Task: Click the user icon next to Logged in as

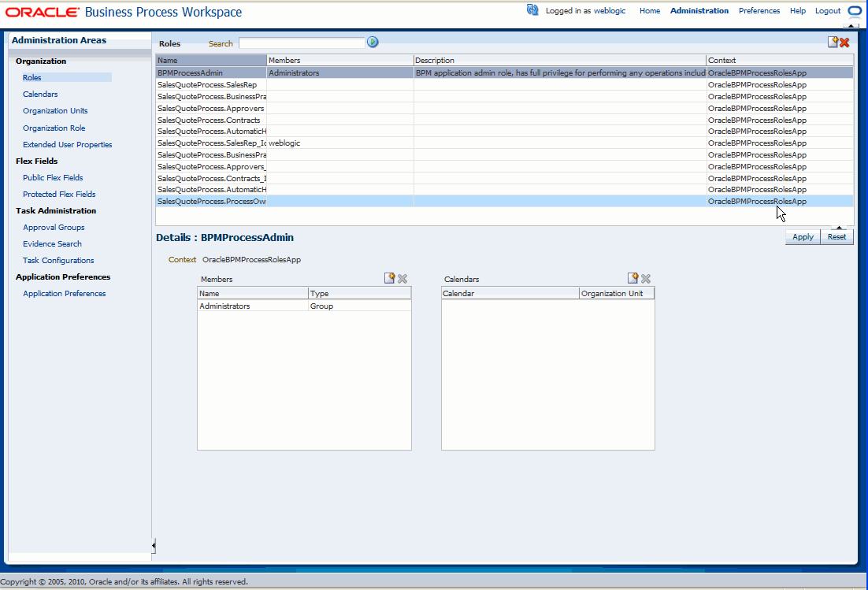Action: click(532, 10)
